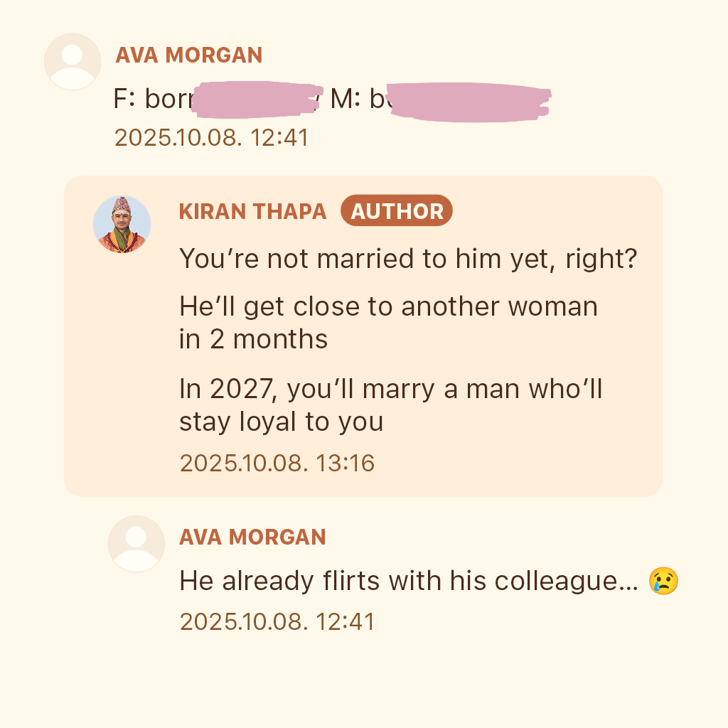Open the KIRAN THAPA username link
Screen dimensions: 728x728
(252, 211)
